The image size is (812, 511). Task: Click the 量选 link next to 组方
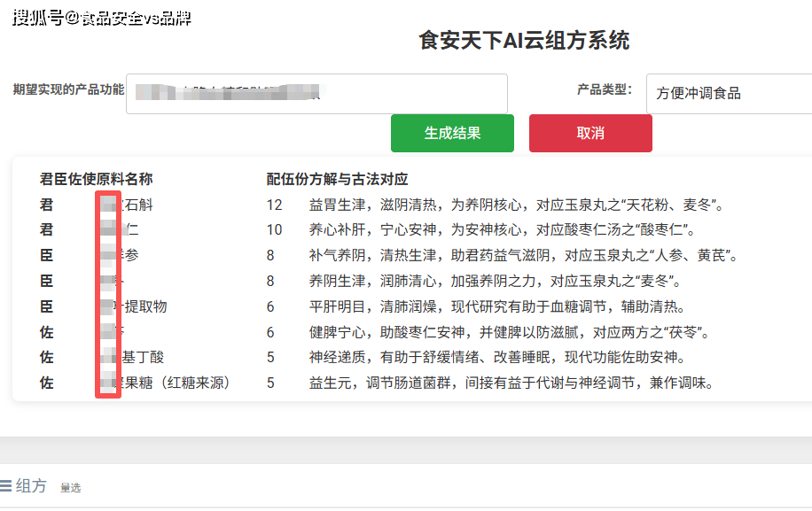70,487
